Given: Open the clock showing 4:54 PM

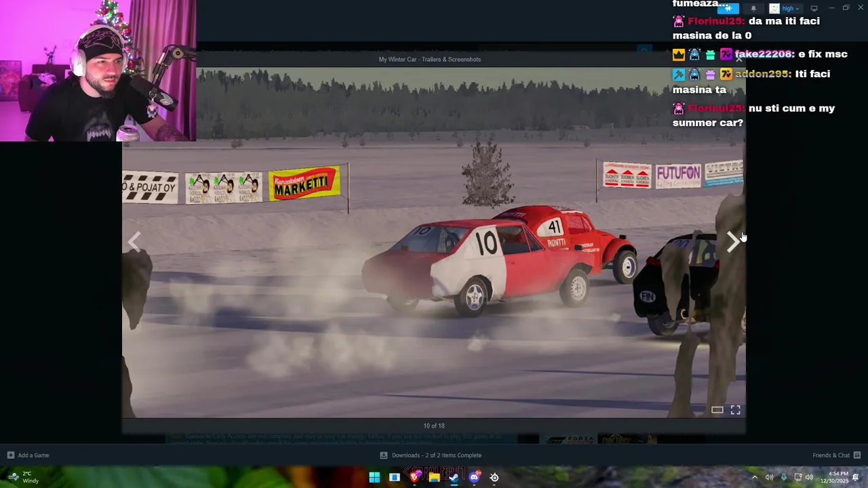Looking at the screenshot, I should click(x=834, y=477).
